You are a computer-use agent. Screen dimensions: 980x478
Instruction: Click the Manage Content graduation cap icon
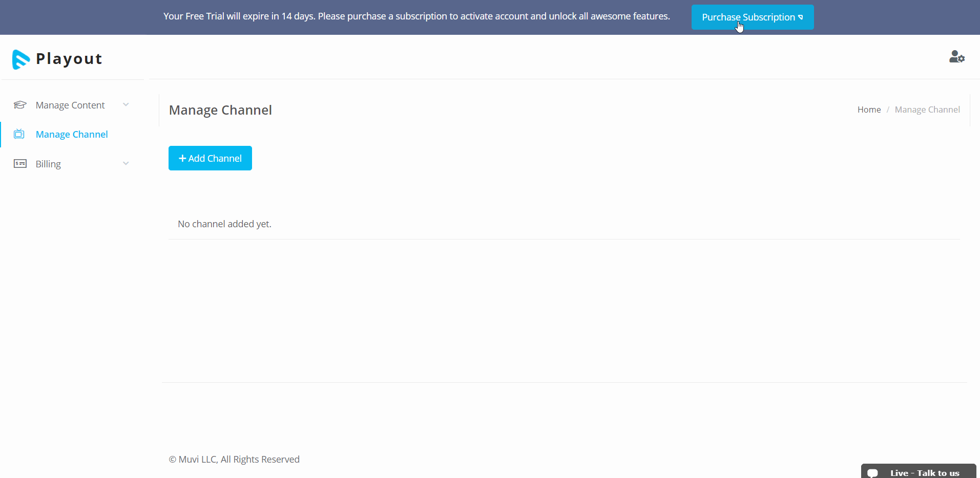click(x=20, y=105)
